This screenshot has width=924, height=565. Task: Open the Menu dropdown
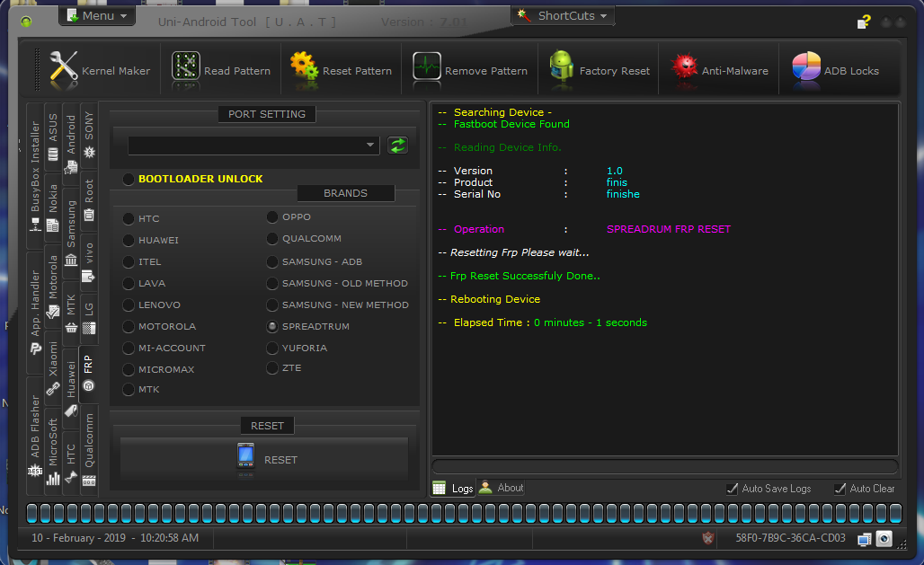(x=97, y=16)
